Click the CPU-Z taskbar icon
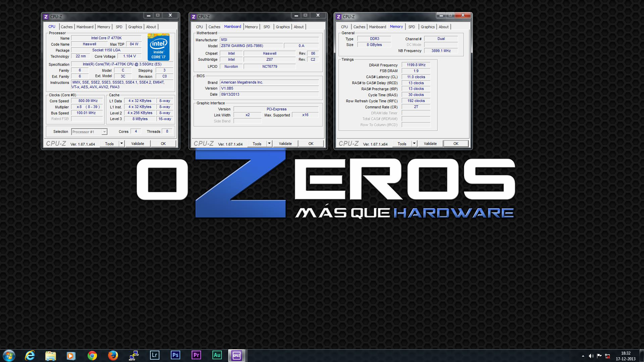This screenshot has width=644, height=362. [237, 355]
